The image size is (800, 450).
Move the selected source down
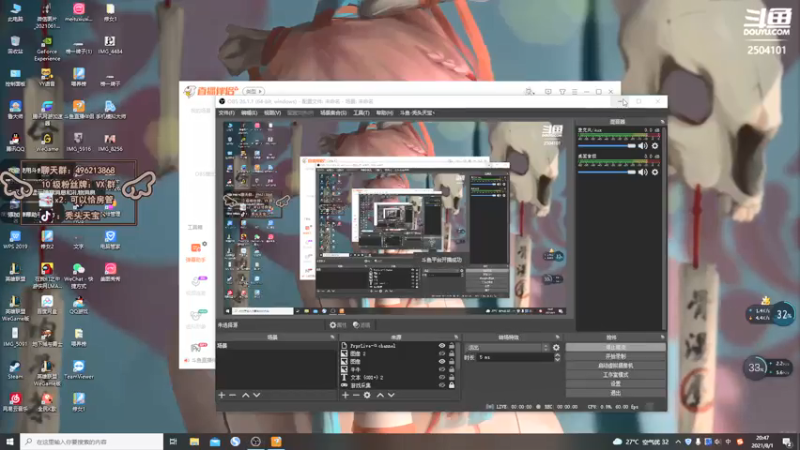[391, 395]
